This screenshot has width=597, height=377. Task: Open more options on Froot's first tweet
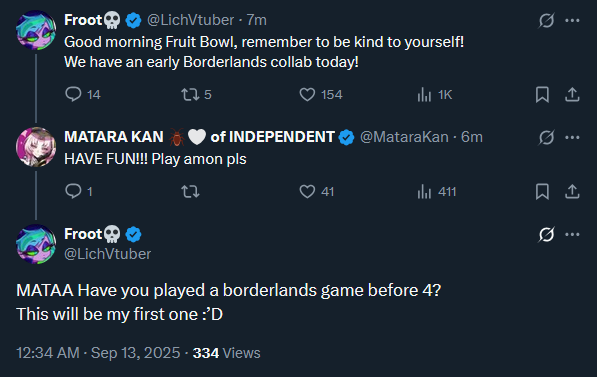click(572, 20)
